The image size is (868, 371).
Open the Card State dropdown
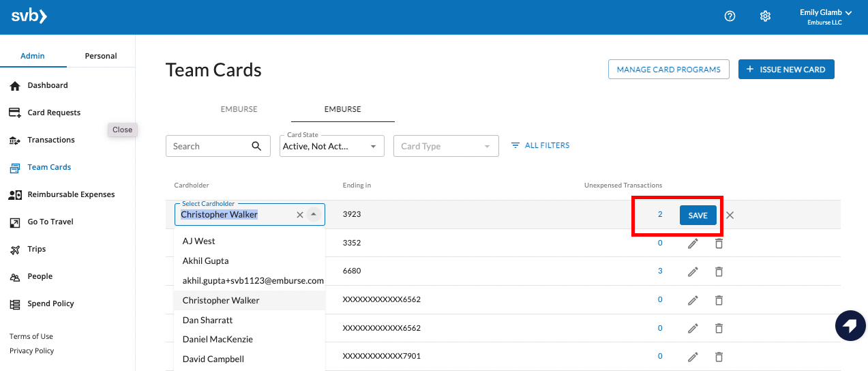coord(331,146)
